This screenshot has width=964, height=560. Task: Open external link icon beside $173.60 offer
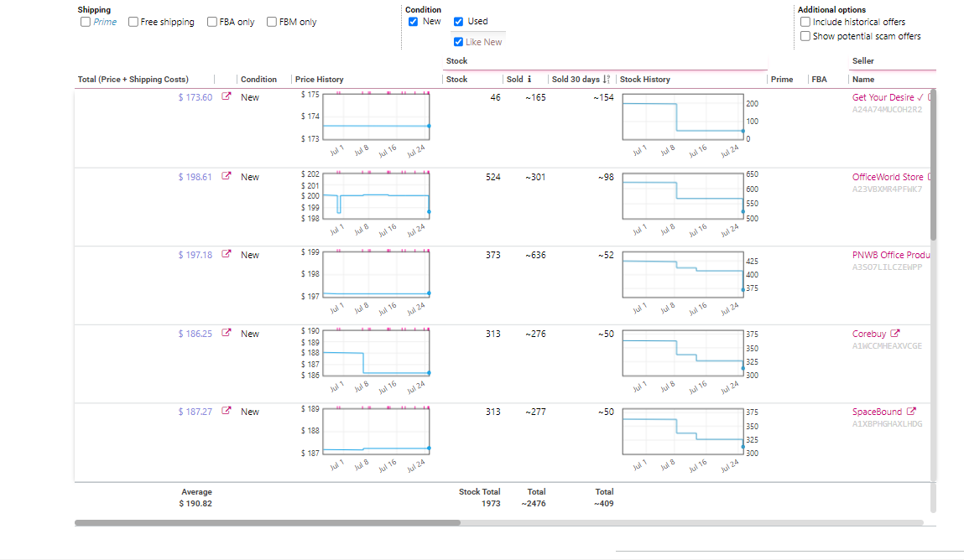227,96
